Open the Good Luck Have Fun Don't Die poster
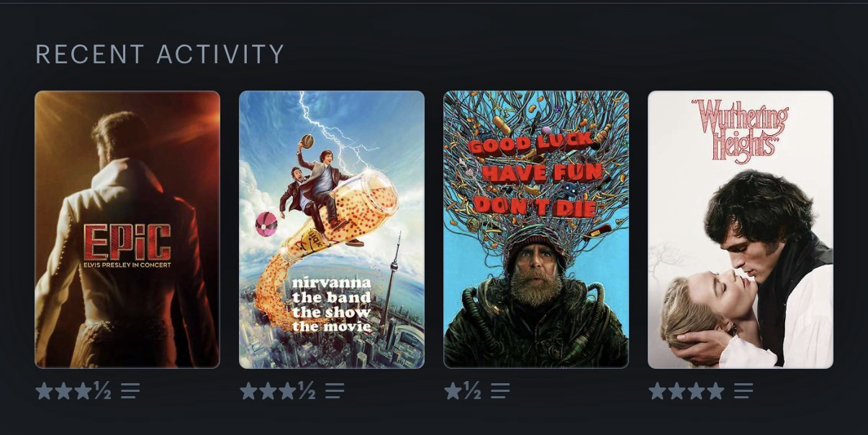 point(536,229)
